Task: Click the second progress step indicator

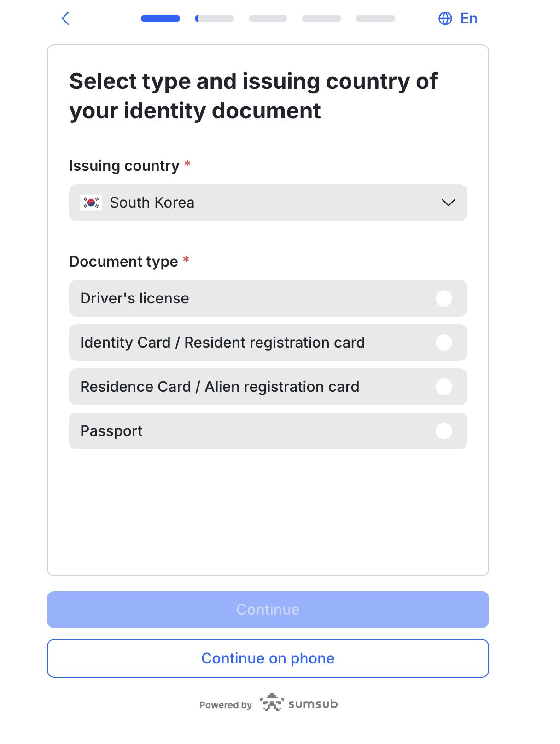Action: point(214,18)
